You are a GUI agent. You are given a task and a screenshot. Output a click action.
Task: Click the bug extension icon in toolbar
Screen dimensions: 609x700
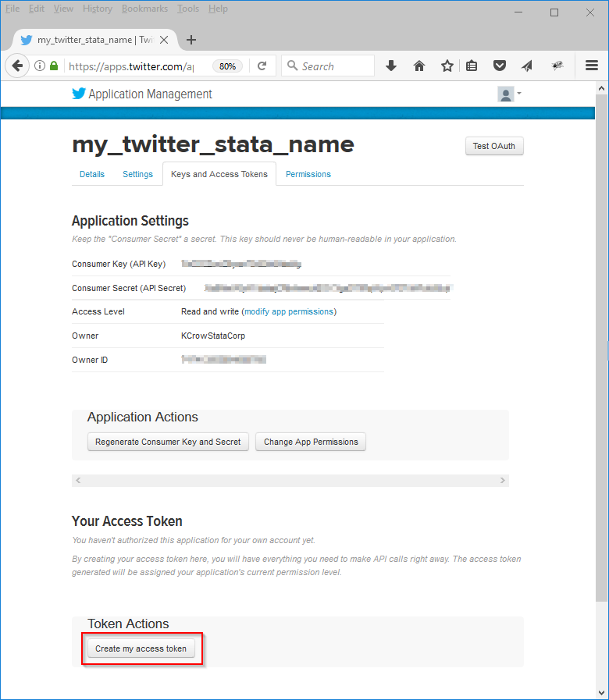(x=557, y=66)
